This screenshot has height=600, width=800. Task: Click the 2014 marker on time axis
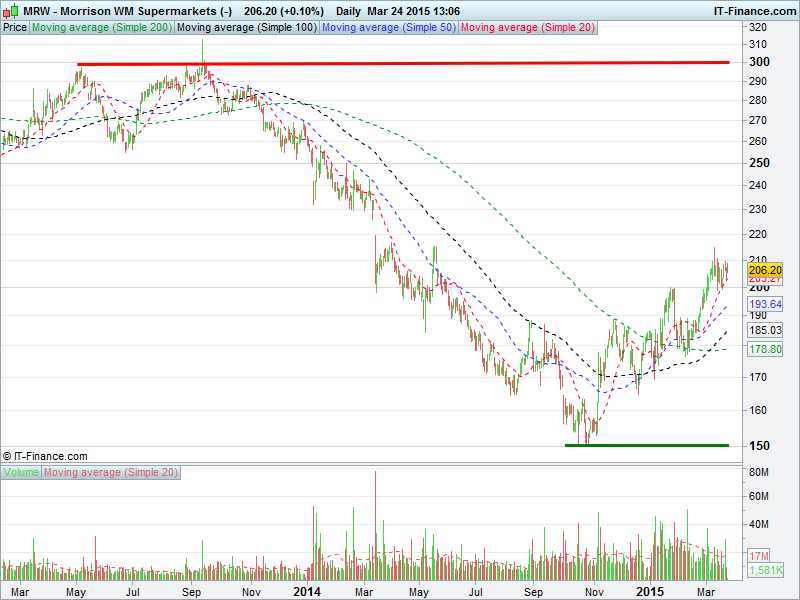pyautogui.click(x=307, y=592)
